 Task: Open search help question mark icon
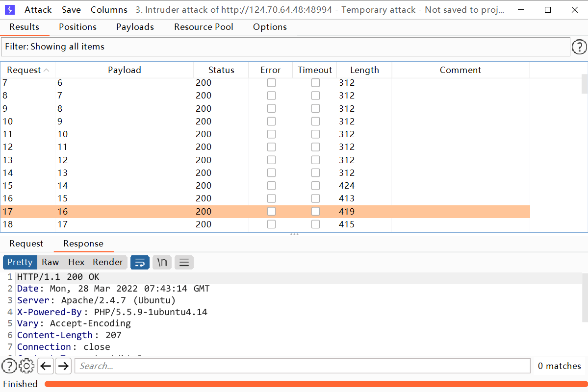point(9,366)
